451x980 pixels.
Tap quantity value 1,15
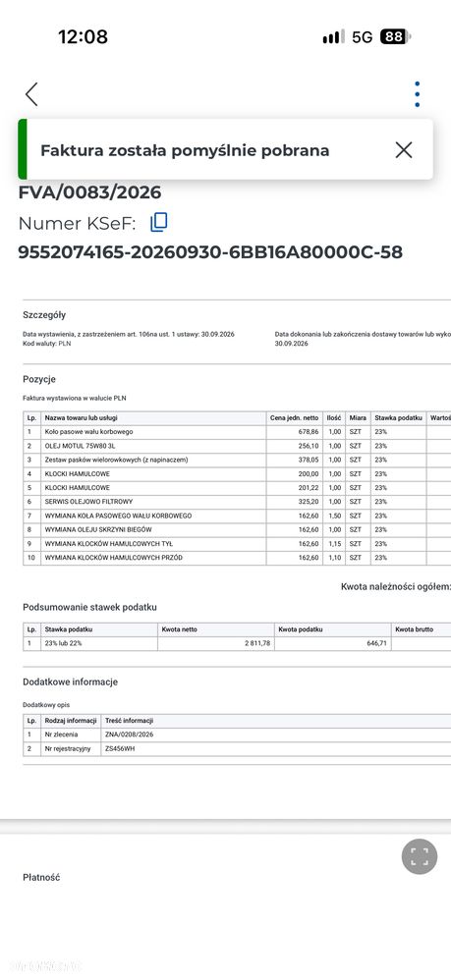click(335, 544)
